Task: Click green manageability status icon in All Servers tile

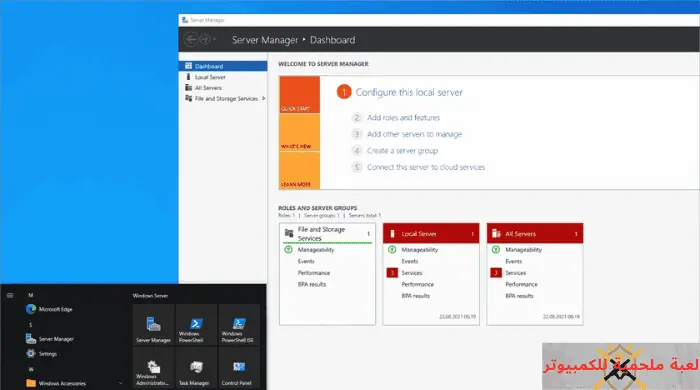Action: tap(496, 249)
